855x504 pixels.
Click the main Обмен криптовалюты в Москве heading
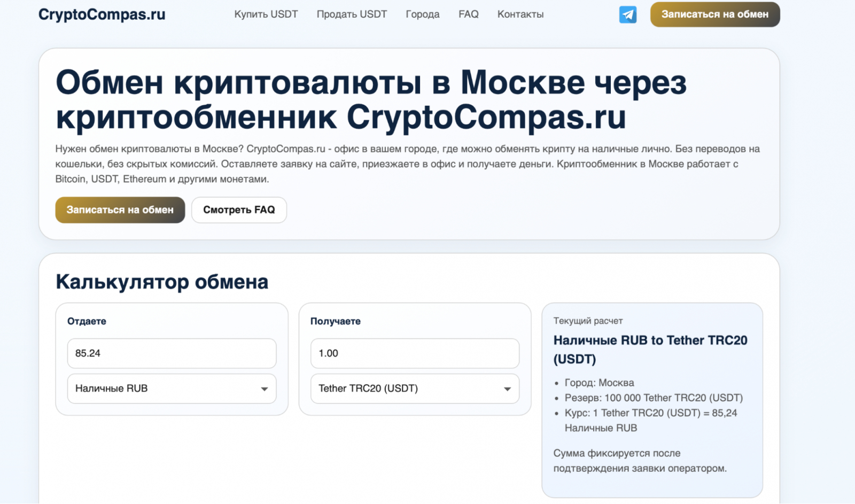(x=371, y=100)
